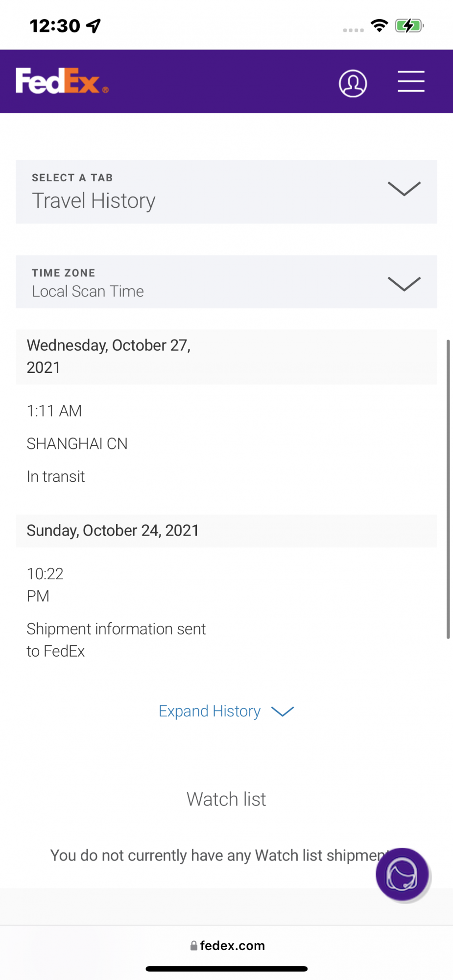Screen dimensions: 453x980
Task: Open the hamburger navigation menu
Action: [x=411, y=81]
